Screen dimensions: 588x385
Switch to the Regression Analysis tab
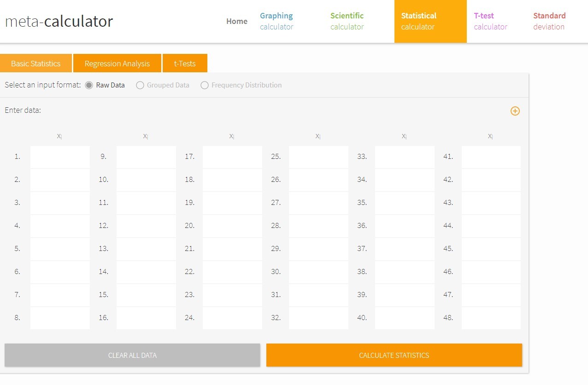(x=117, y=63)
